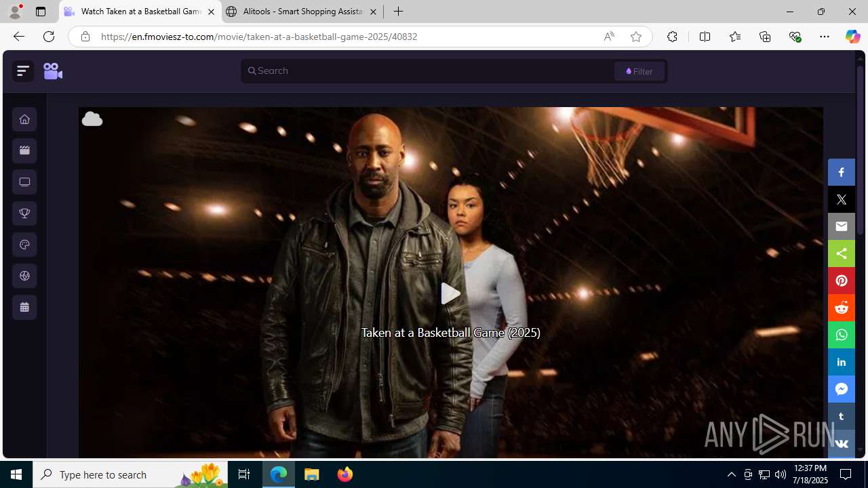Share on X (Twitter)
The width and height of the screenshot is (868, 488).
[x=842, y=199]
